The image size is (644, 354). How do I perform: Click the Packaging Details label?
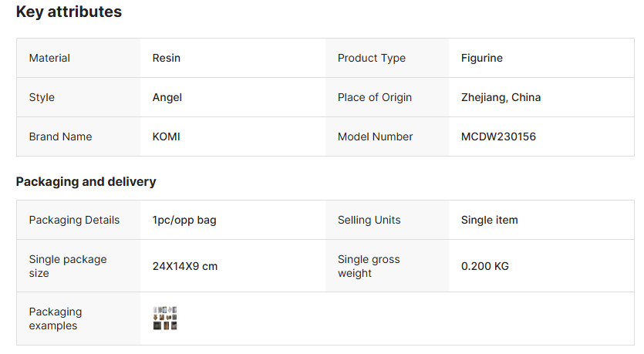click(74, 220)
